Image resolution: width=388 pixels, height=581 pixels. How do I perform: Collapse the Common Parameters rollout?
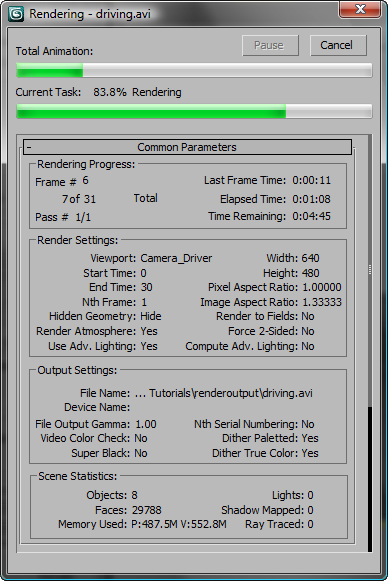tap(187, 147)
